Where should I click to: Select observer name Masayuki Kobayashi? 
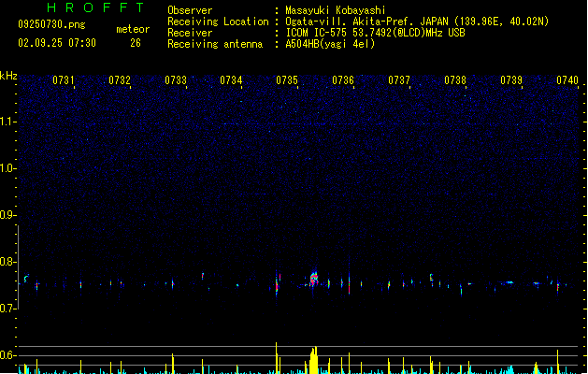336,10
